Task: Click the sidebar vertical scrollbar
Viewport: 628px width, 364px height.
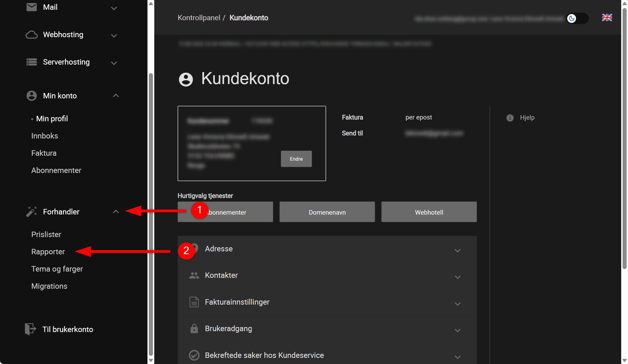Action: (x=150, y=214)
